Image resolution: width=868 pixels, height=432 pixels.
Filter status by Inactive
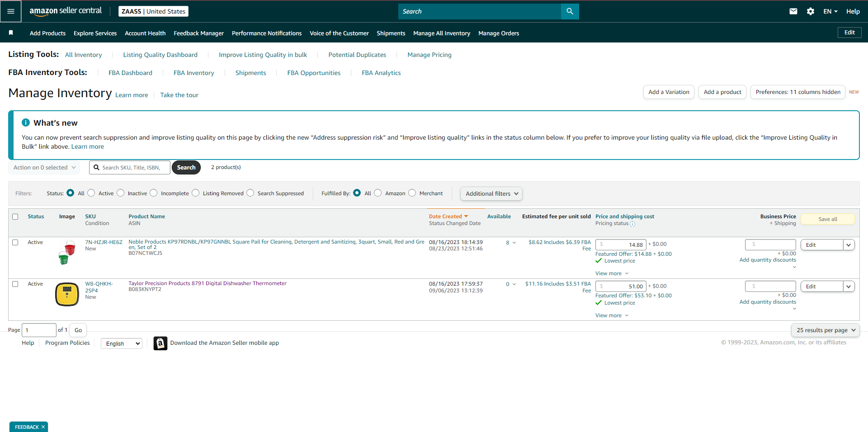120,193
